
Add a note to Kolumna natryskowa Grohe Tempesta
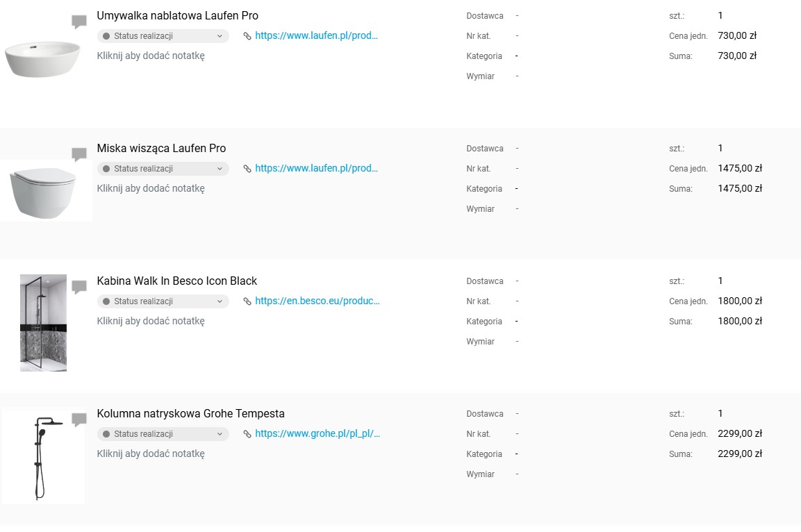coord(151,454)
